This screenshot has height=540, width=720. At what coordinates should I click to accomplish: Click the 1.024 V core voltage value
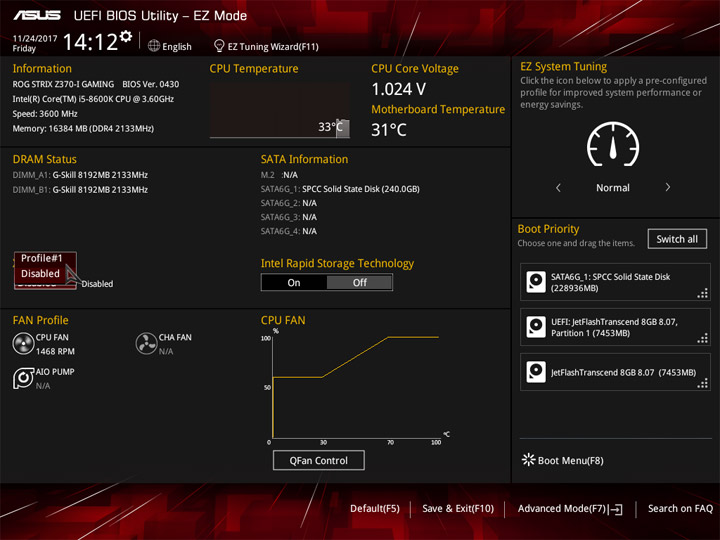pos(399,89)
